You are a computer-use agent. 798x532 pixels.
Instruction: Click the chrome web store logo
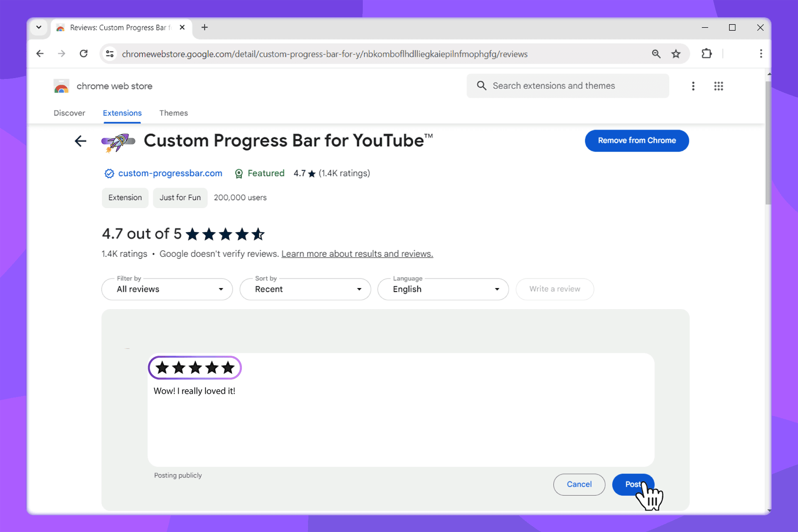coord(61,86)
